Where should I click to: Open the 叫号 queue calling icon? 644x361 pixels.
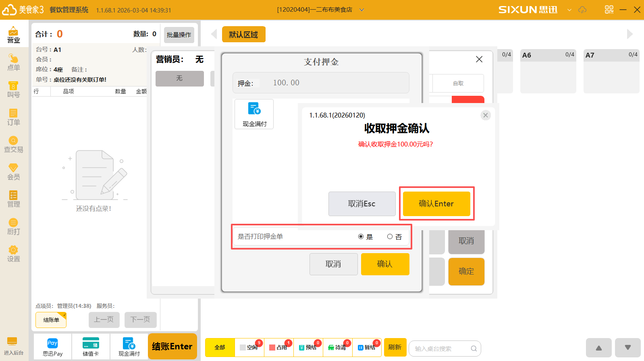(13, 90)
